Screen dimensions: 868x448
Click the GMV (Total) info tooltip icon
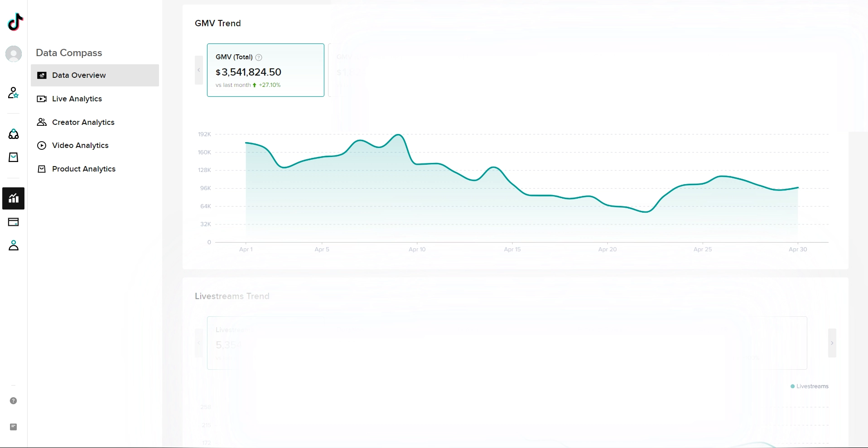[259, 57]
